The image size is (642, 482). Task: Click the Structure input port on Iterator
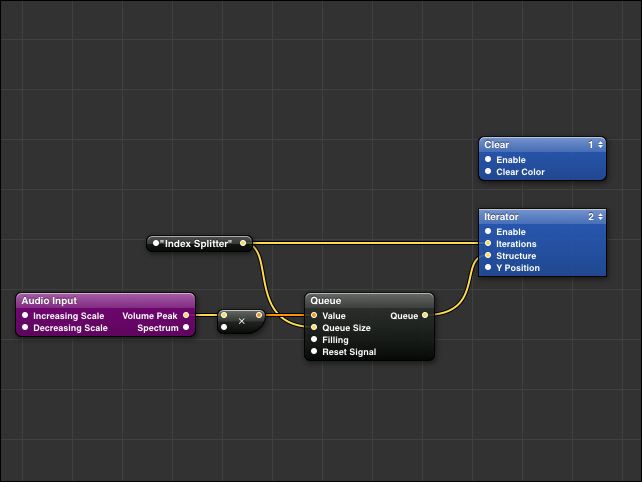(488, 256)
